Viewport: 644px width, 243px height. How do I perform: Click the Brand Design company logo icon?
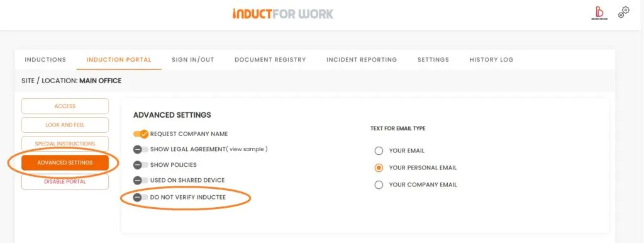599,13
